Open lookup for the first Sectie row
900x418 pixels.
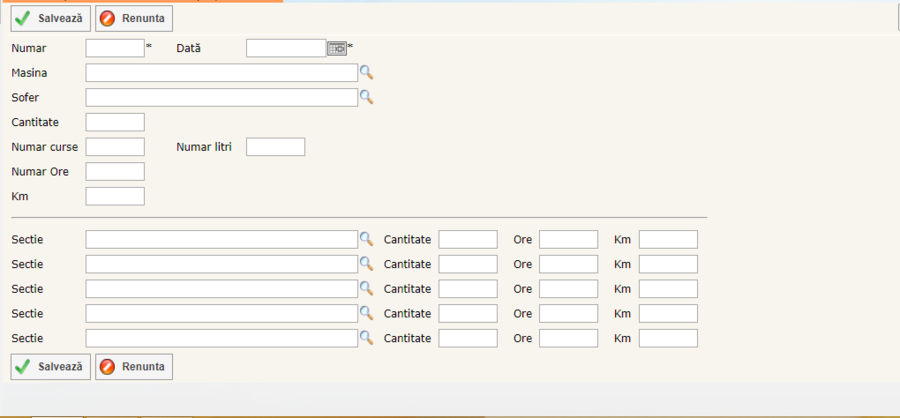click(366, 239)
